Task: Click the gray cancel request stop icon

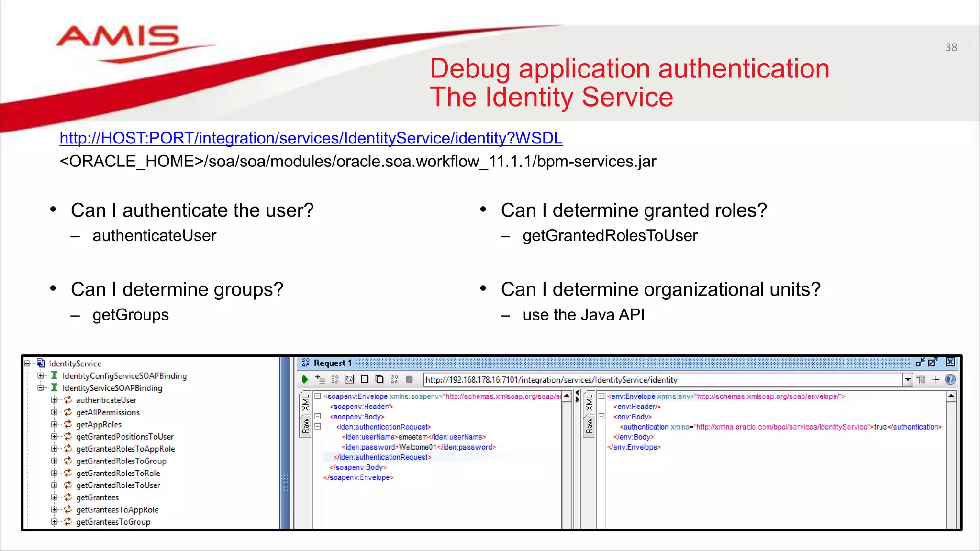Action: 409,379
